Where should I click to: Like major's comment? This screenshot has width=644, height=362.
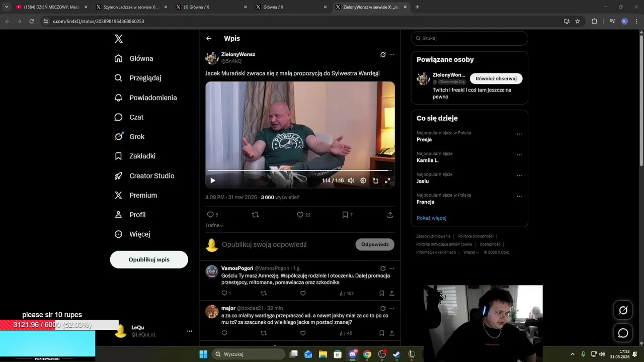(x=303, y=333)
